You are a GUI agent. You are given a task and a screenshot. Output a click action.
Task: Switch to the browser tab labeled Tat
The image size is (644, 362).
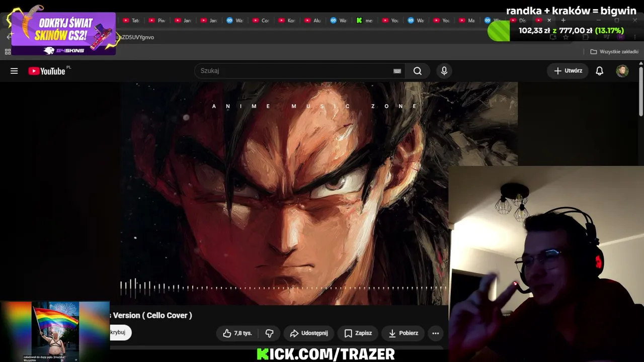(131, 20)
